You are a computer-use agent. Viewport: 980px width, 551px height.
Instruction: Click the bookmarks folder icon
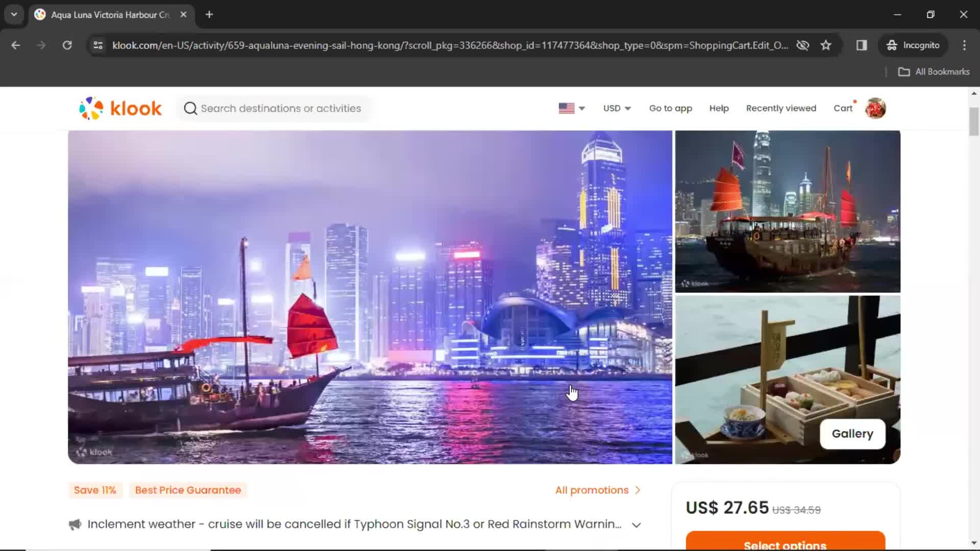tap(905, 71)
